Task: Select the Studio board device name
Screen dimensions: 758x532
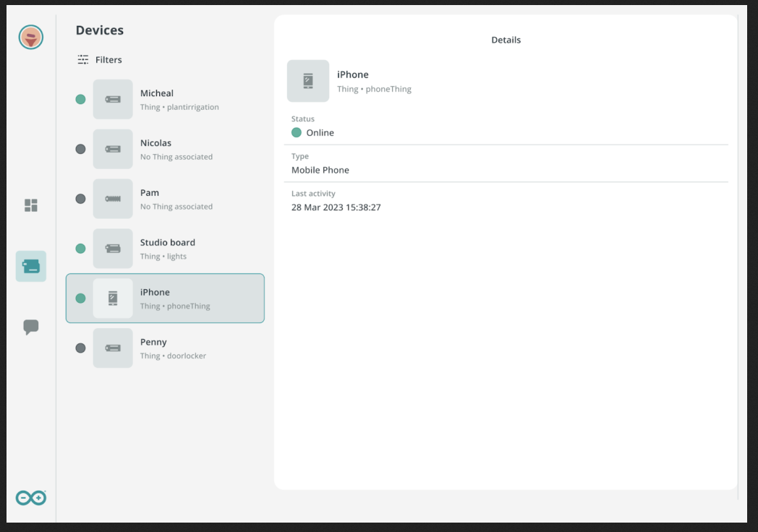Action: coord(168,243)
